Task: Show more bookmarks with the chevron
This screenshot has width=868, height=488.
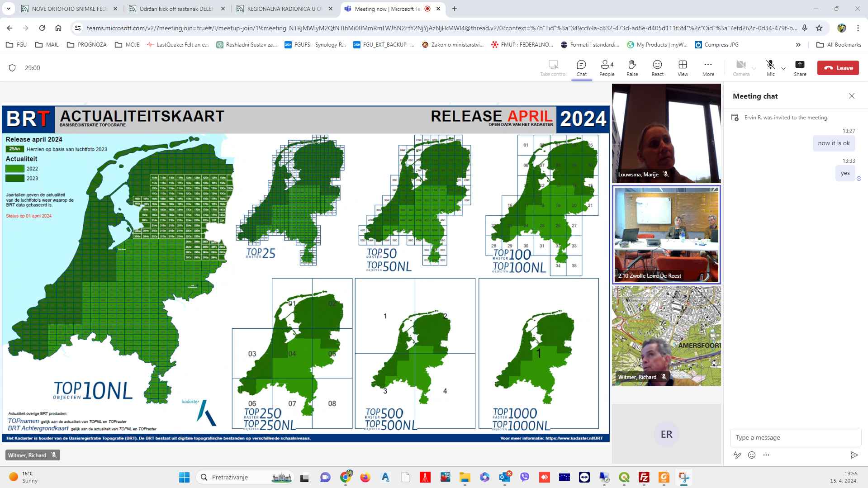Action: pyautogui.click(x=798, y=45)
